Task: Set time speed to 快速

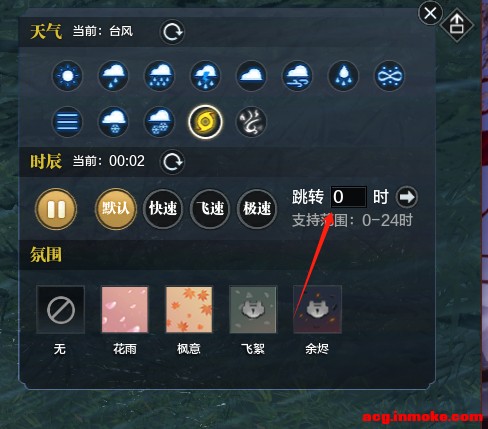Action: tap(163, 209)
